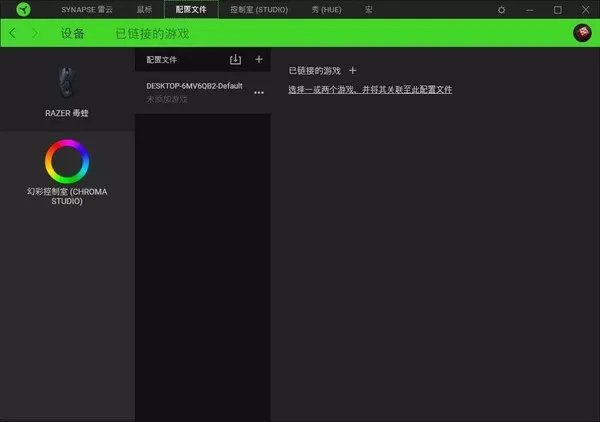600x422 pixels.
Task: Open the SYNAPSE 雷云 tab
Action: tap(87, 10)
